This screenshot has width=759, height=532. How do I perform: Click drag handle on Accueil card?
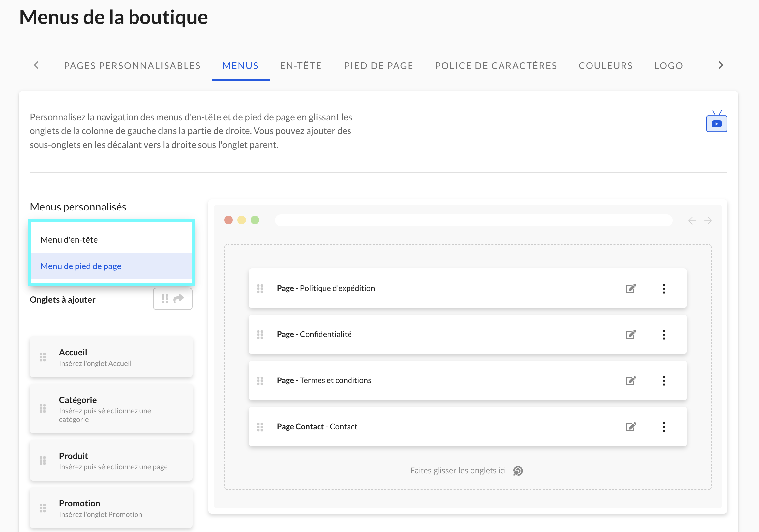pyautogui.click(x=43, y=357)
